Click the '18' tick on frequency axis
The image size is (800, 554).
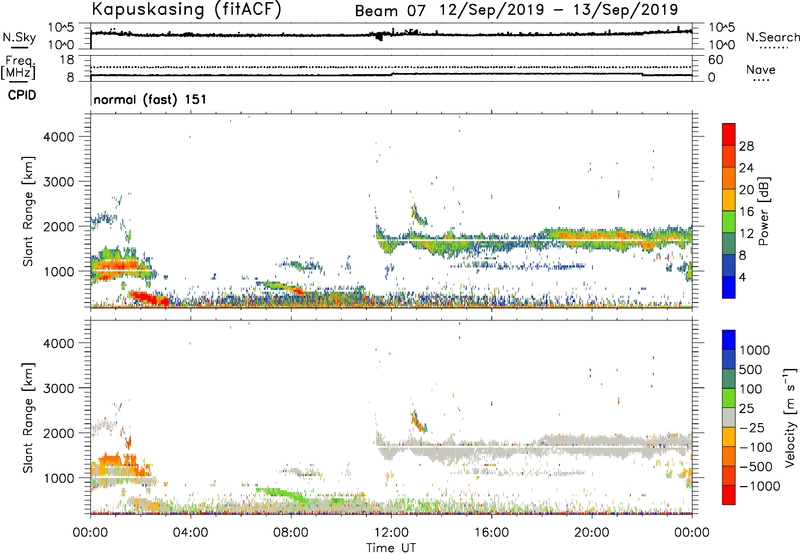pyautogui.click(x=67, y=60)
